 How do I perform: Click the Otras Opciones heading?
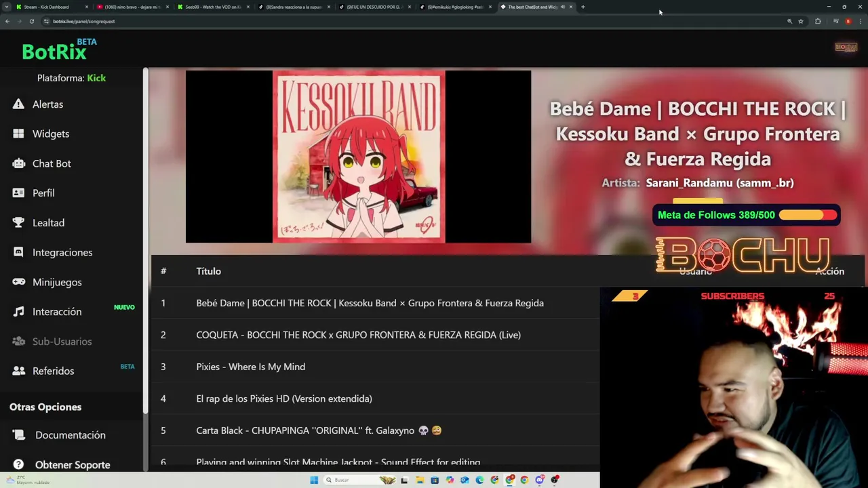(x=45, y=407)
